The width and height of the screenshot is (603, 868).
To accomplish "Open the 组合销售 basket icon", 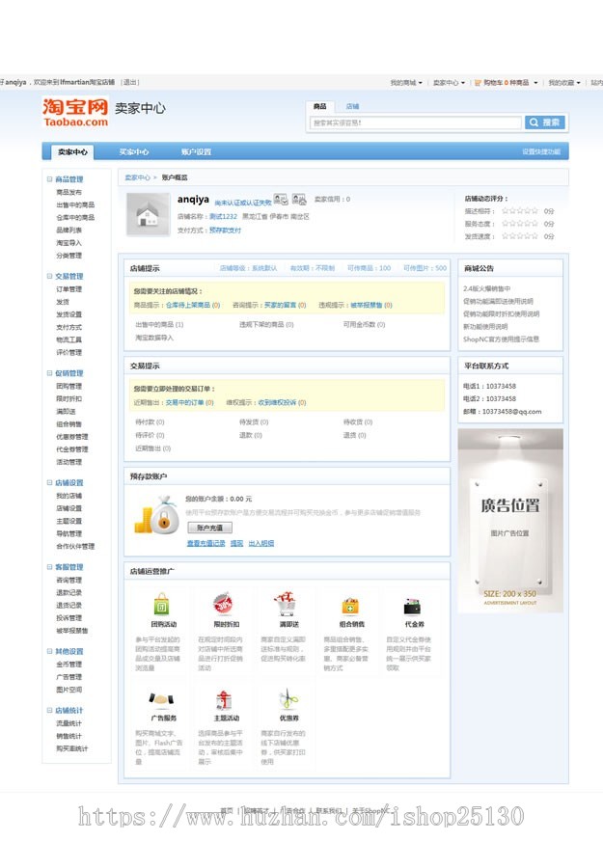I will [x=350, y=606].
